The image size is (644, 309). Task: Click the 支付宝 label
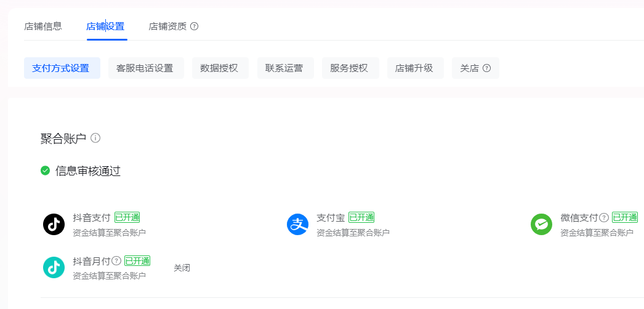pos(331,217)
